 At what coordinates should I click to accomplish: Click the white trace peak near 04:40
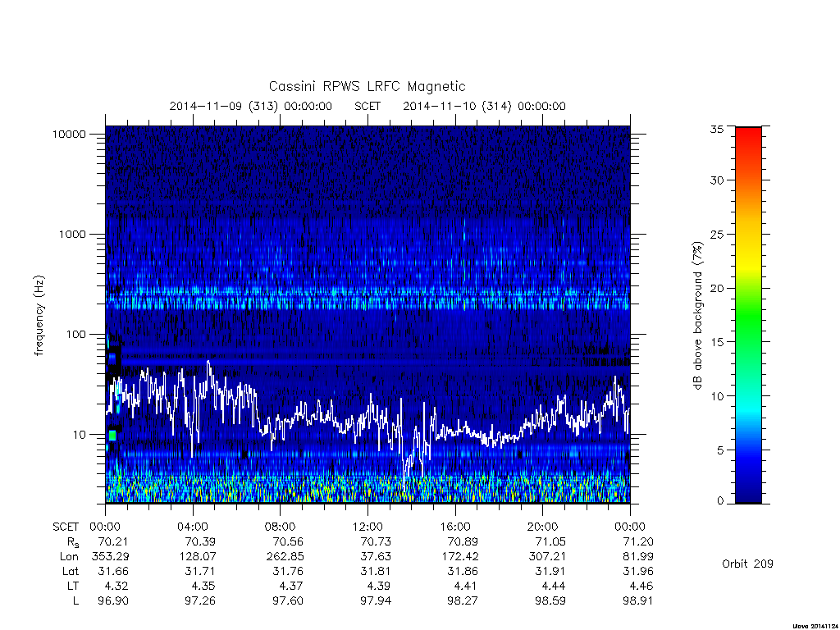pos(208,363)
